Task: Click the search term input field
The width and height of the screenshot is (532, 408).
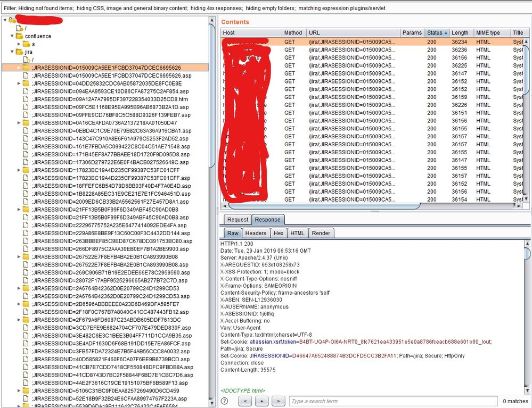Action: (x=393, y=401)
